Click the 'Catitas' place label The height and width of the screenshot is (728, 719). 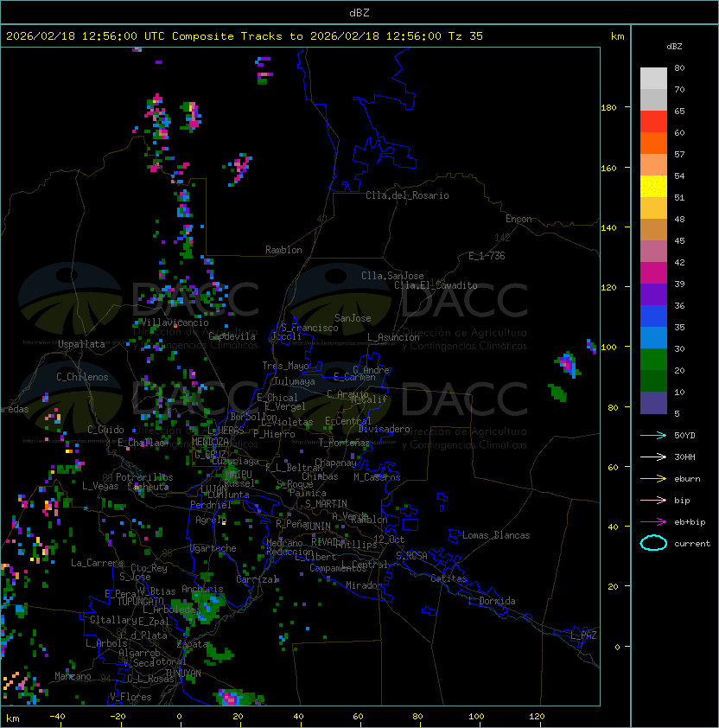point(449,578)
